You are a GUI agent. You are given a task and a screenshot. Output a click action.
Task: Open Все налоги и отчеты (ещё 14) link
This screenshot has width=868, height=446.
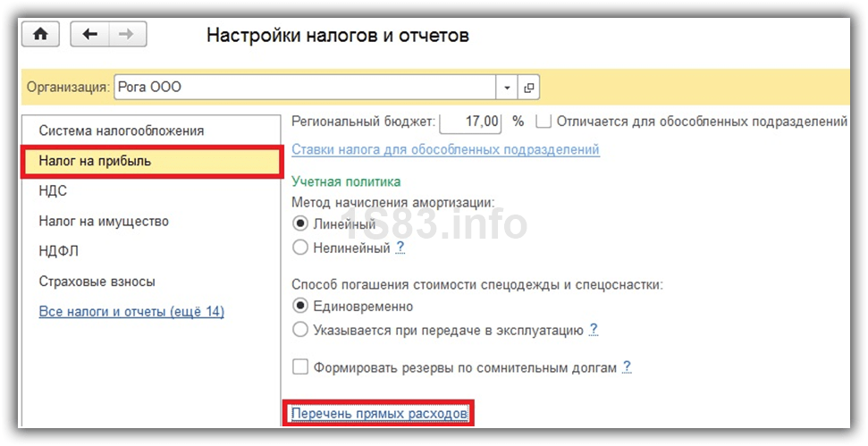131,312
